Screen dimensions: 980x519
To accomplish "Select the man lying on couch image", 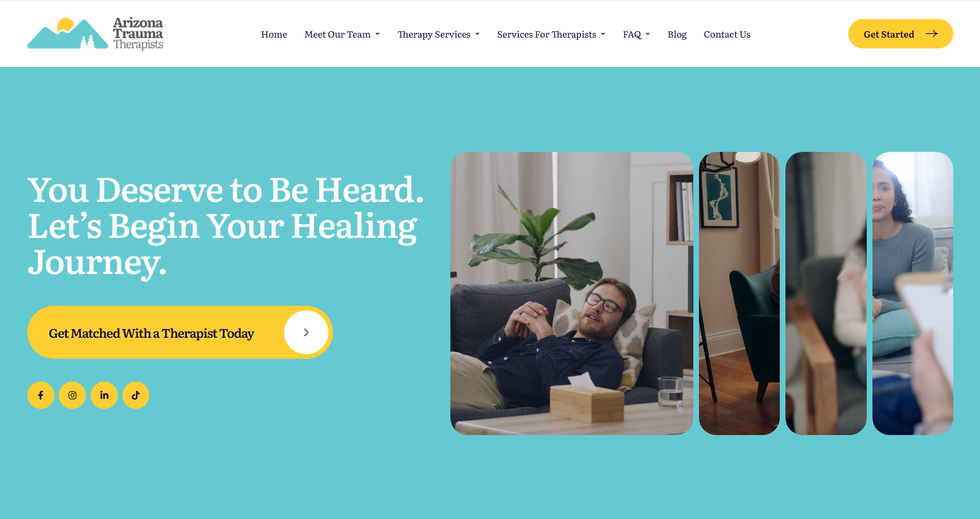I will [x=571, y=293].
